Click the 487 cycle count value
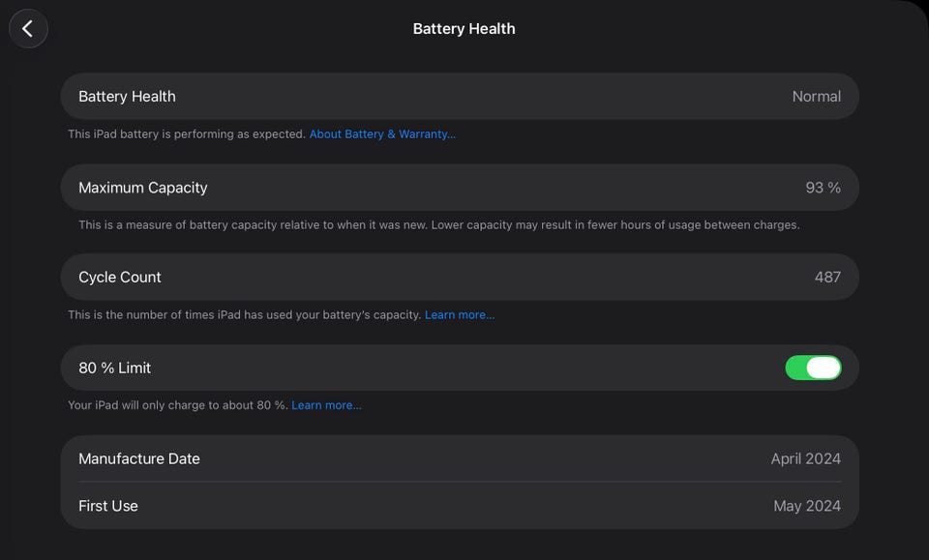This screenshot has width=929, height=560. coord(827,278)
